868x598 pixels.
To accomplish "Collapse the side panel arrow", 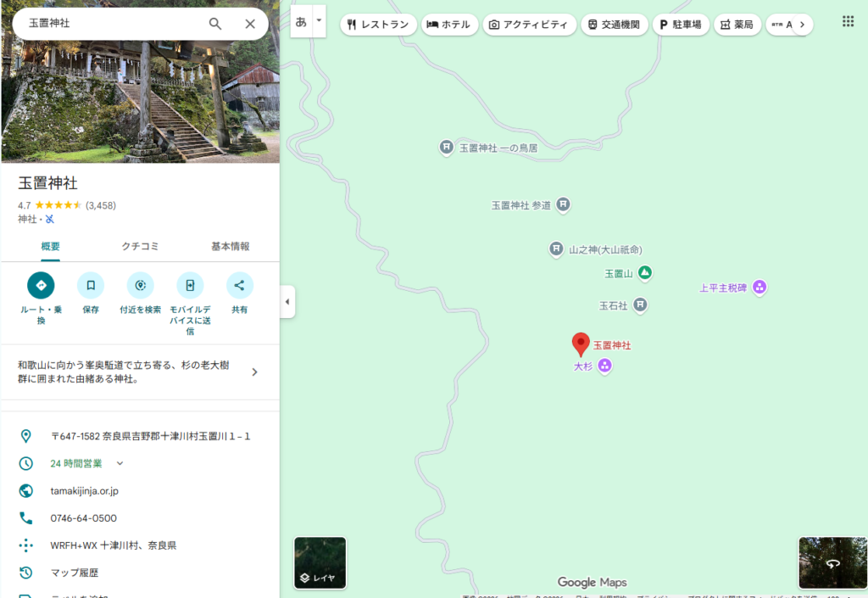I will tap(287, 302).
